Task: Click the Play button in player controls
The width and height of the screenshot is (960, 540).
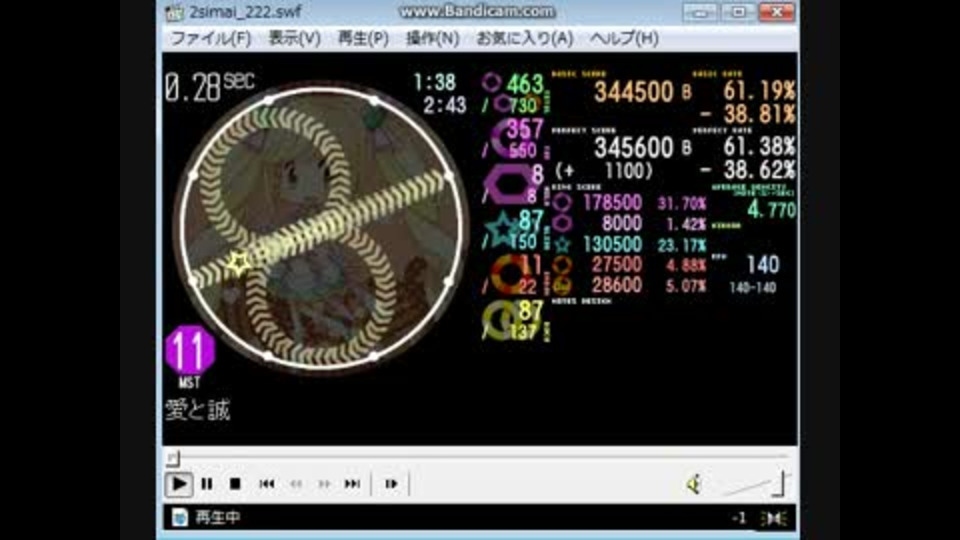Action: pyautogui.click(x=179, y=484)
